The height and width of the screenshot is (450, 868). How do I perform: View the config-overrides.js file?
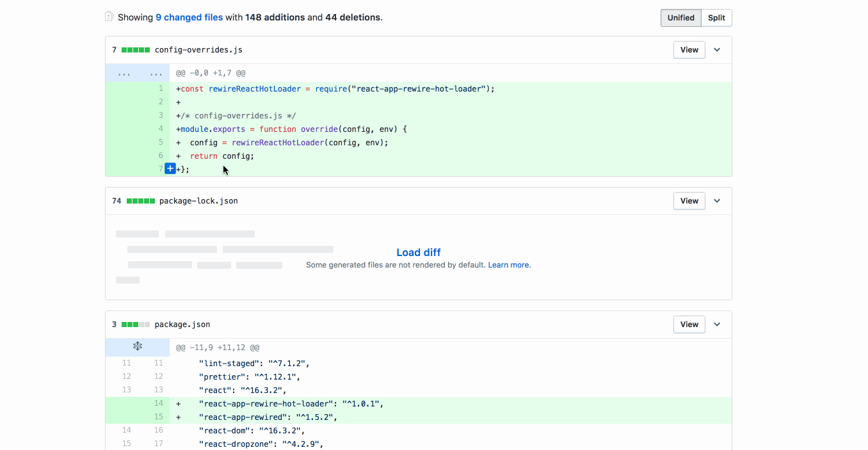point(689,50)
